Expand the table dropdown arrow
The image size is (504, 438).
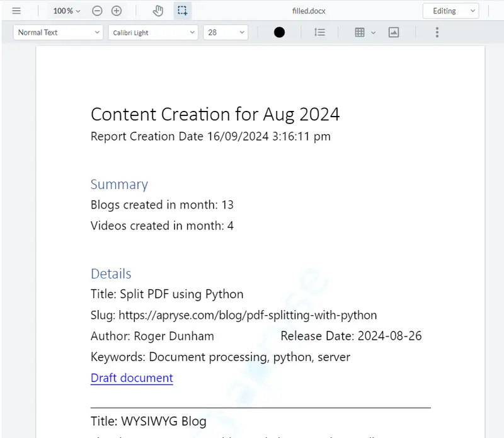(x=373, y=33)
